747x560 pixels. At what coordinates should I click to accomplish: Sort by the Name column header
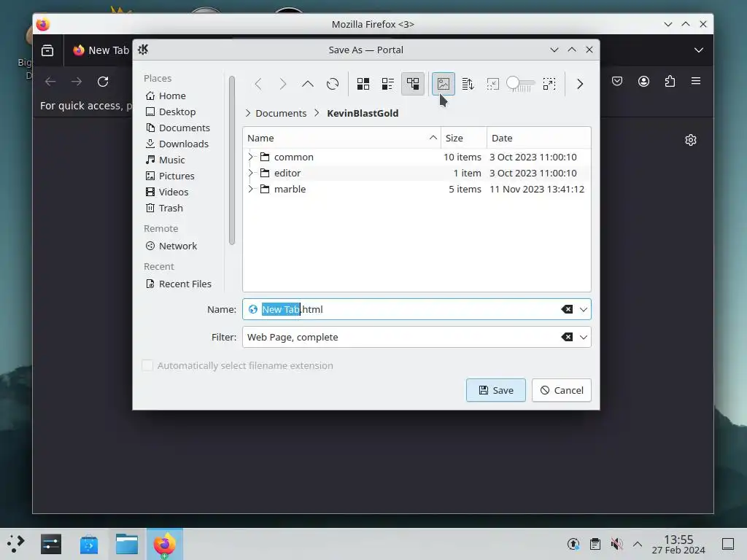click(341, 138)
